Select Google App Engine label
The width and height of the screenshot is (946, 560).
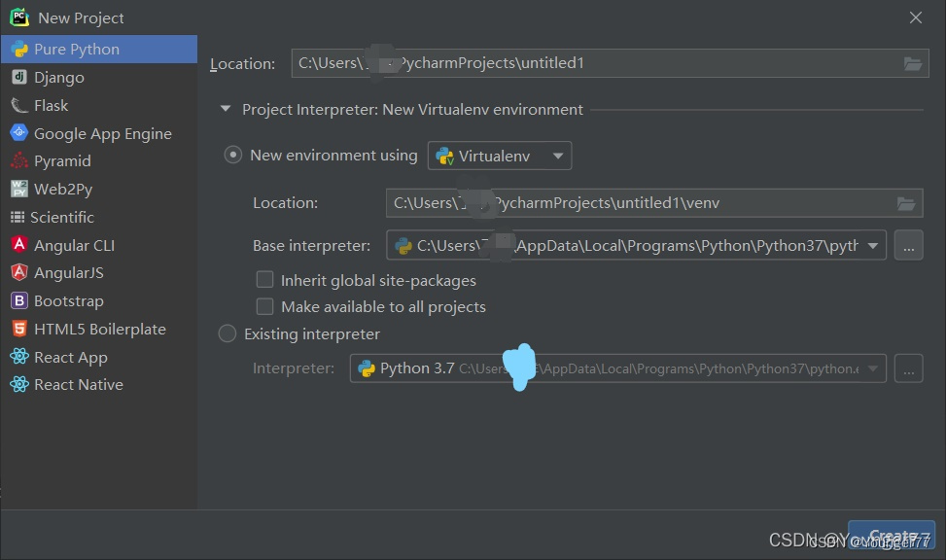click(x=103, y=134)
